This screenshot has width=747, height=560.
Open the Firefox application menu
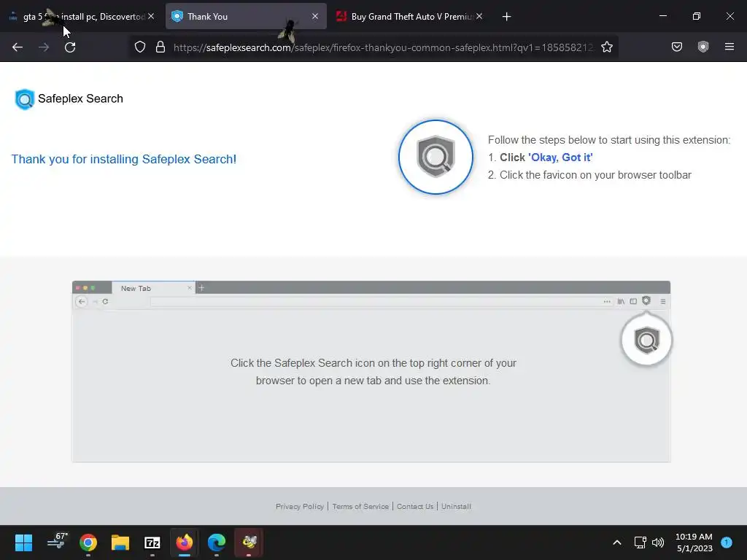click(x=729, y=47)
